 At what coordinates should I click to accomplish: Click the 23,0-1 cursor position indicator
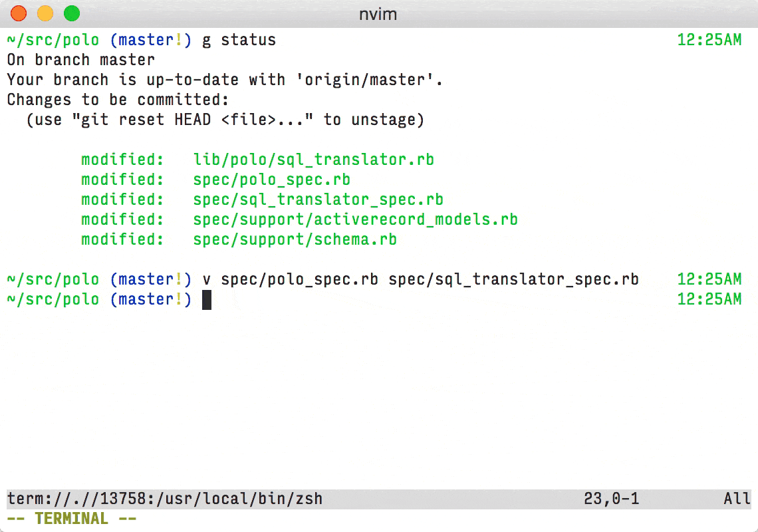(x=611, y=499)
